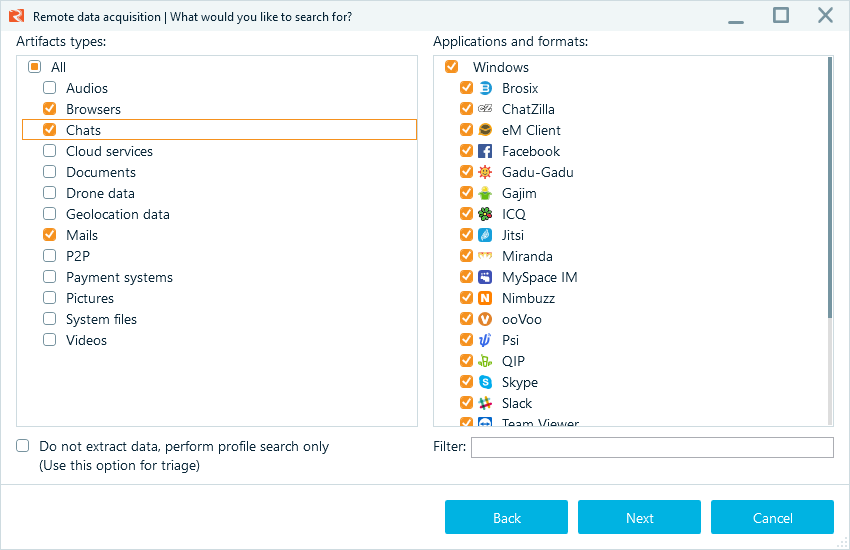Click the Brosix app icon
The image size is (850, 550).
(485, 88)
